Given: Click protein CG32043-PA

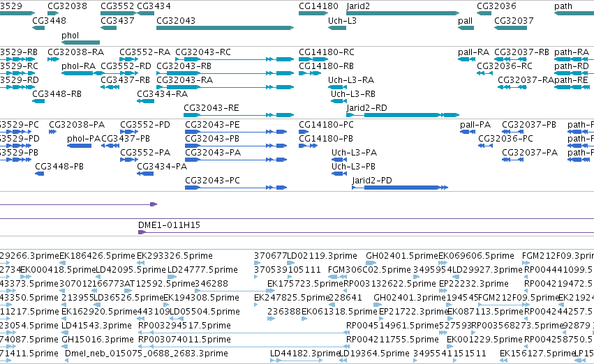Looking at the screenshot, I should (x=213, y=153).
